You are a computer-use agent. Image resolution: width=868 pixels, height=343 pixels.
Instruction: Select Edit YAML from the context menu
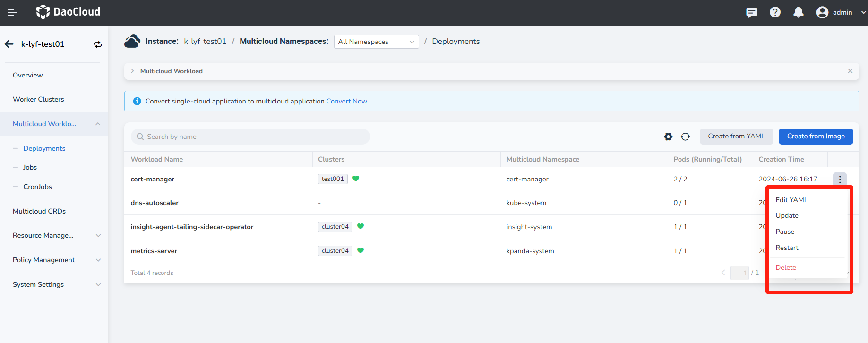click(791, 200)
